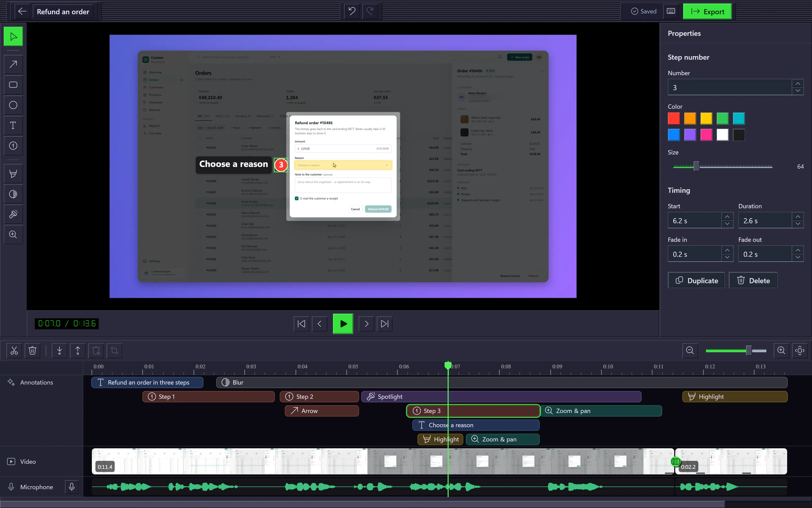Decrease the Start time value
Image resolution: width=812 pixels, height=508 pixels.
coord(727,224)
